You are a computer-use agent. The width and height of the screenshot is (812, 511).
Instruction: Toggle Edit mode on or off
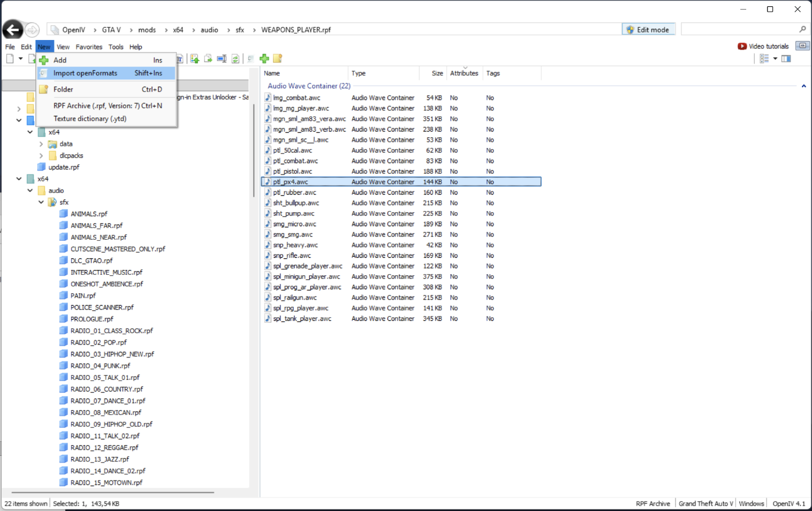tap(647, 30)
